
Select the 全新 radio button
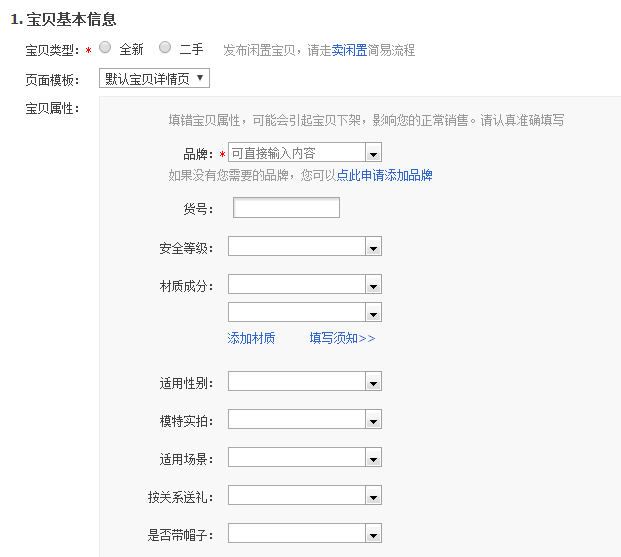coord(105,48)
